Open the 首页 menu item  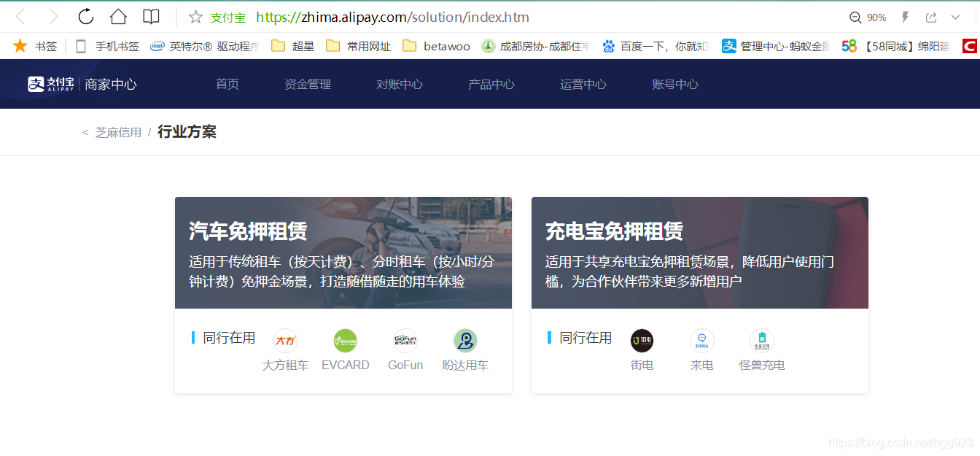[227, 84]
